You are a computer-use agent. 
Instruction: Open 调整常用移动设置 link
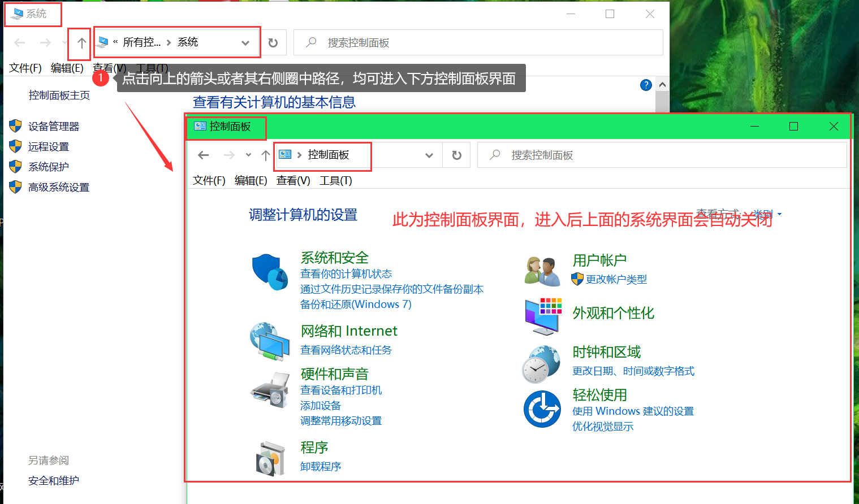click(x=341, y=420)
